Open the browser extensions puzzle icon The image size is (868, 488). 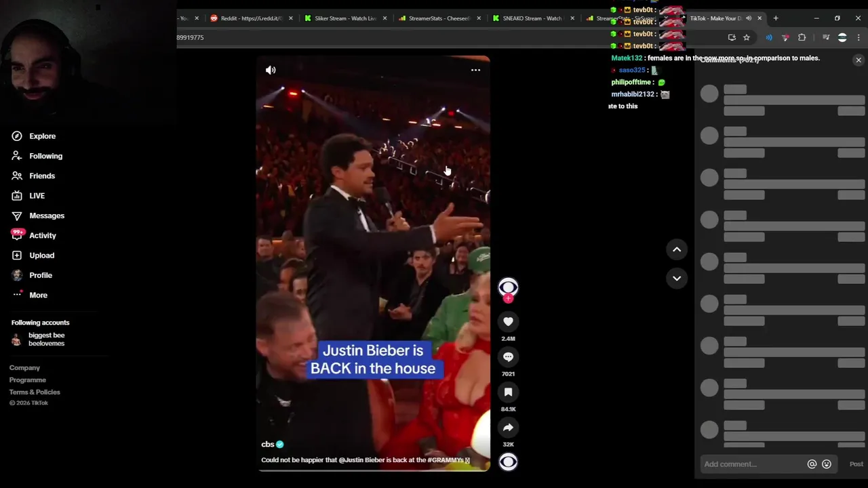pos(802,37)
